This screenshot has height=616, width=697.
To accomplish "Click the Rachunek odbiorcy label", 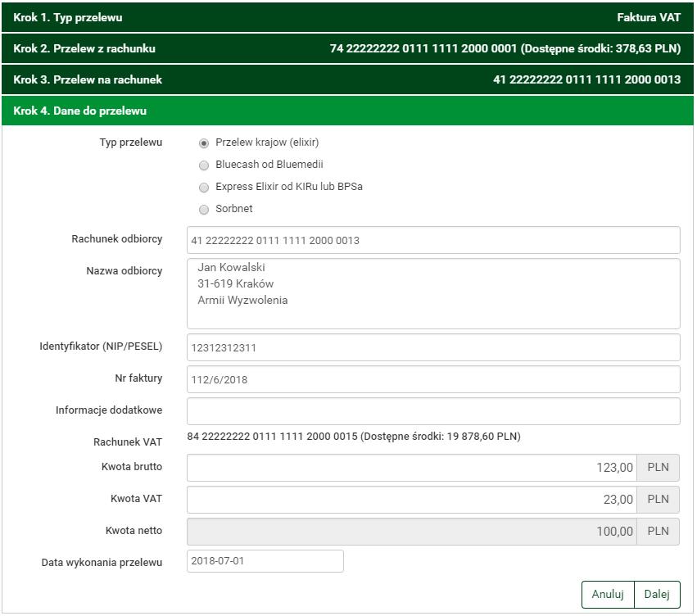I will point(117,239).
